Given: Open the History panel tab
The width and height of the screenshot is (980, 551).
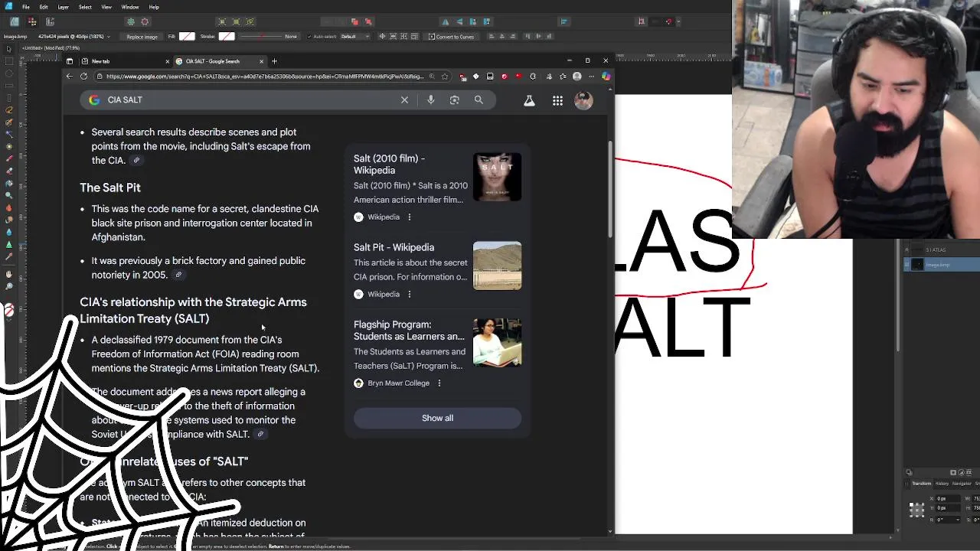Looking at the screenshot, I should point(942,484).
